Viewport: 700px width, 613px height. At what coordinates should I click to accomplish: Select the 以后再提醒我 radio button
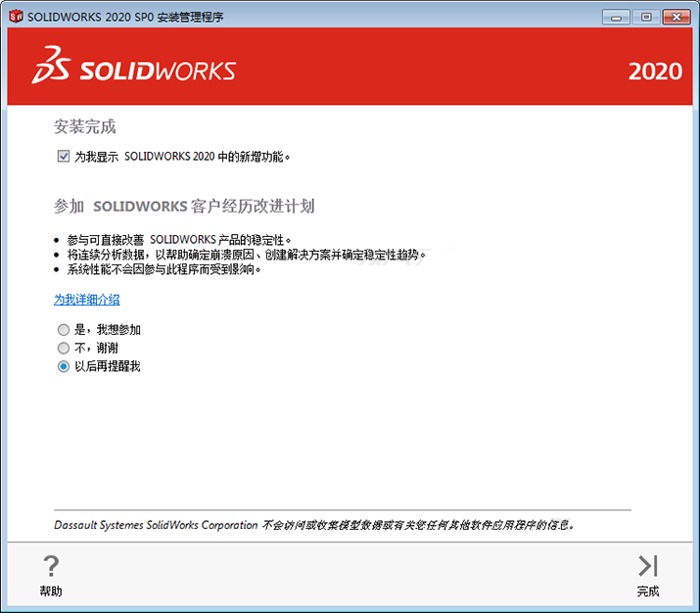64,366
